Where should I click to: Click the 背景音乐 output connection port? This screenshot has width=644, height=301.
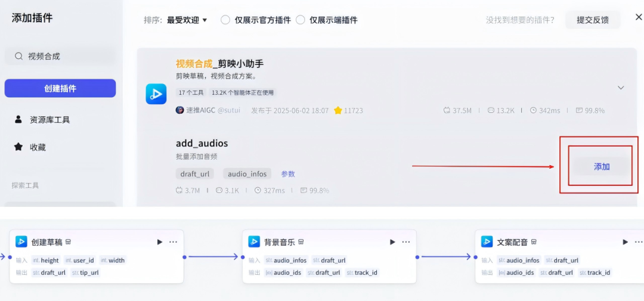(417, 257)
